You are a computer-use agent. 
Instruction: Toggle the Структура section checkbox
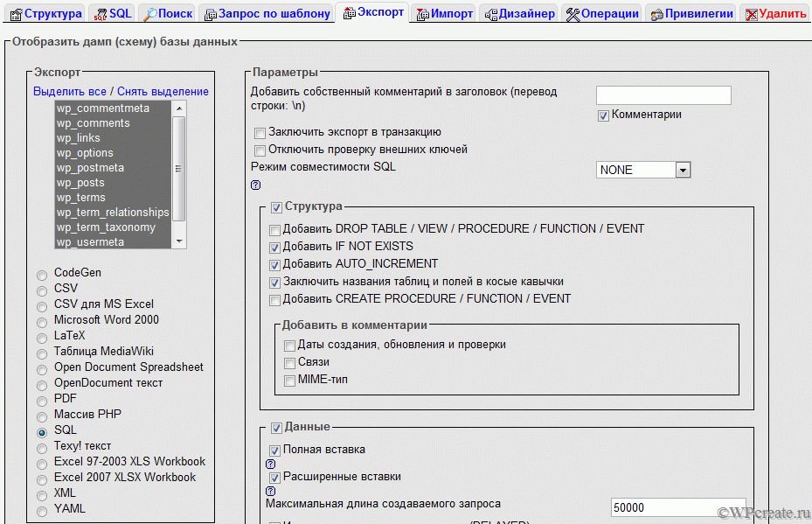pos(276,208)
